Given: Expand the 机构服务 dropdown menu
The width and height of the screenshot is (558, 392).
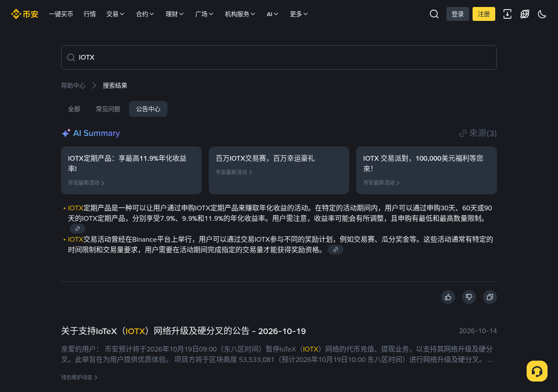Looking at the screenshot, I should click(x=240, y=14).
